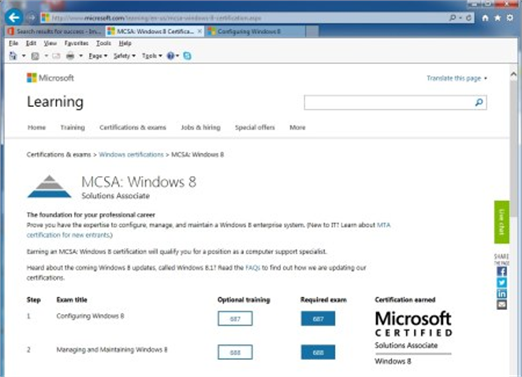This screenshot has width=522, height=377.
Task: Open the File menu
Action: (x=13, y=43)
